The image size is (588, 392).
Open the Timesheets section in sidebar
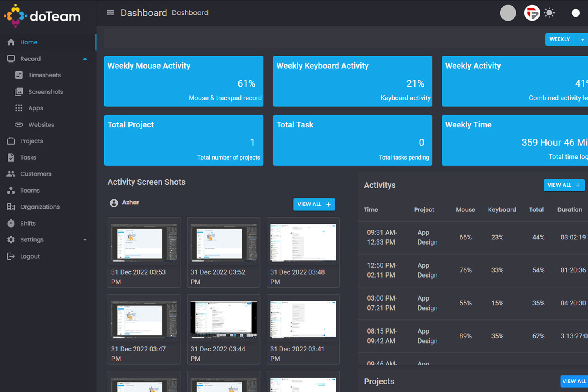pyautogui.click(x=44, y=75)
